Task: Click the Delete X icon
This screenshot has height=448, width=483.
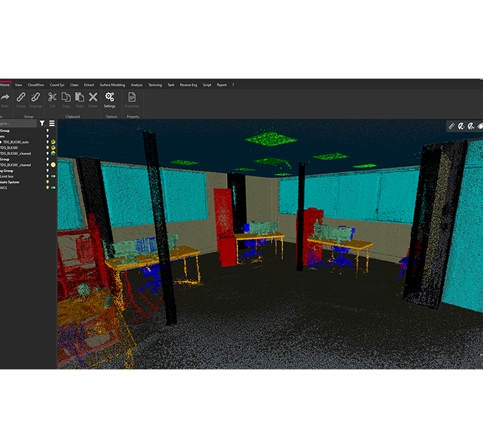Action: [93, 97]
